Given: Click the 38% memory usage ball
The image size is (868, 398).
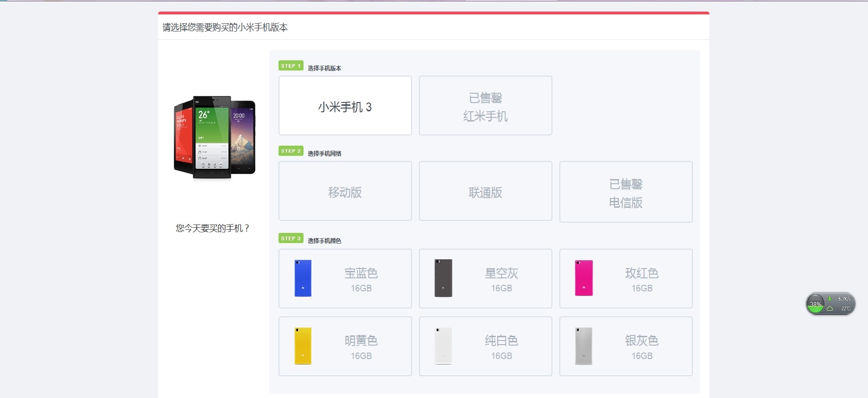Looking at the screenshot, I should click(x=816, y=304).
